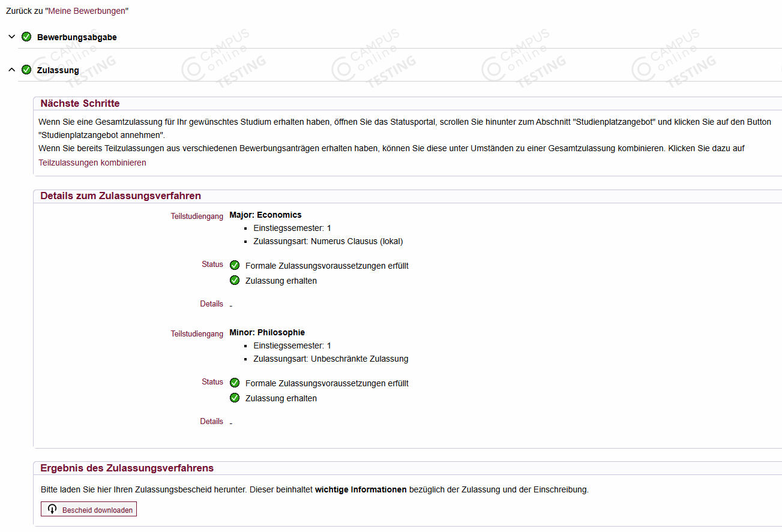Click "Zulassung erhalten" text under Minor: Philosophie
Screen dimensions: 782x532
(281, 398)
